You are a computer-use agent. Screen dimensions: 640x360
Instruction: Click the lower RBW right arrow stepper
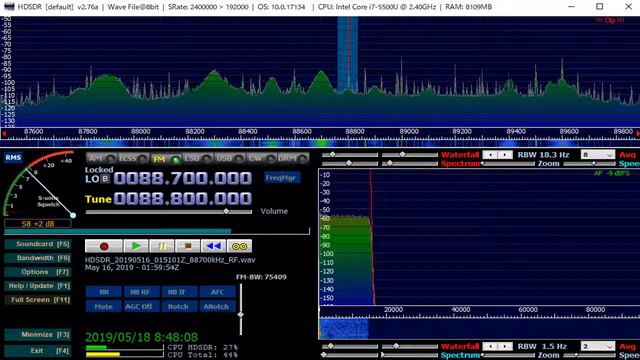[x=505, y=346]
